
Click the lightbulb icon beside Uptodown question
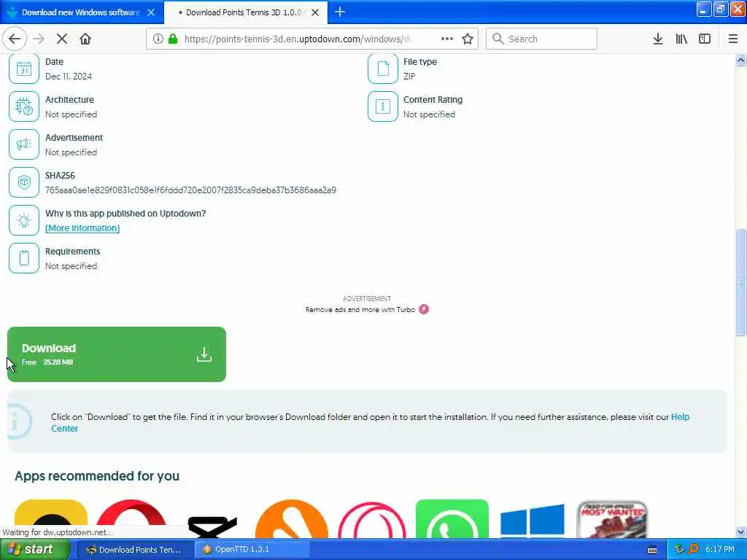point(24,220)
